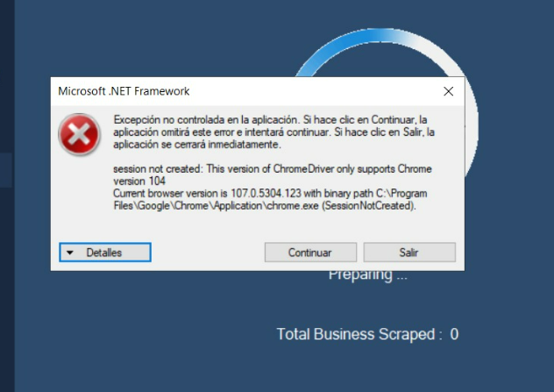Select the highlighted item in left sidebar

point(6,170)
